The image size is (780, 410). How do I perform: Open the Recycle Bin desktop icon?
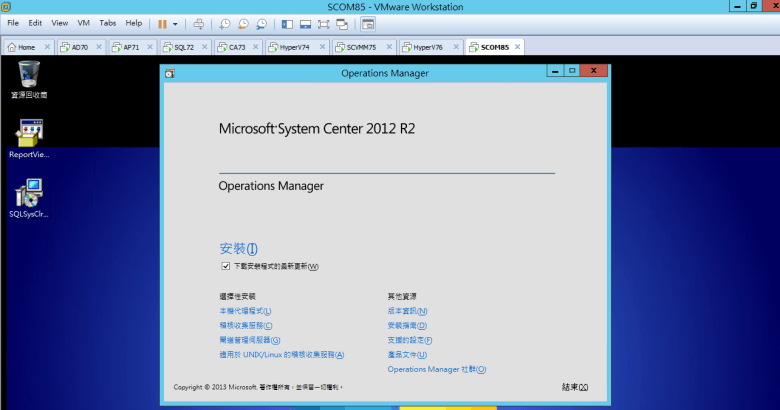[x=29, y=73]
